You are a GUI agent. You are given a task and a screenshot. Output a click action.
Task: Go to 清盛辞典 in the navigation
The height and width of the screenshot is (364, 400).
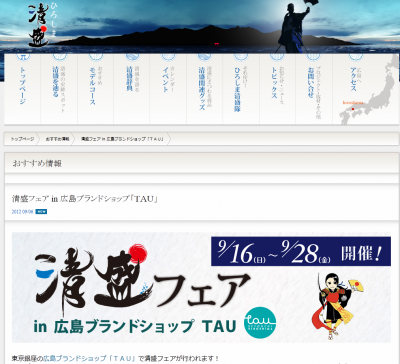(131, 89)
